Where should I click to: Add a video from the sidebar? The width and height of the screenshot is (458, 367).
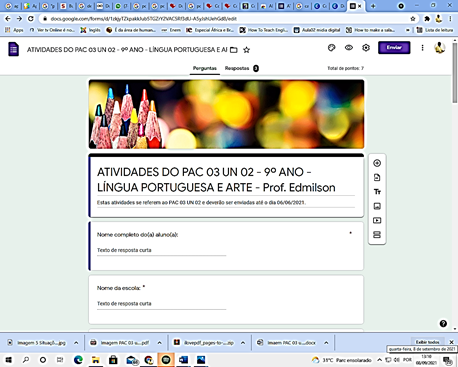coord(377,220)
